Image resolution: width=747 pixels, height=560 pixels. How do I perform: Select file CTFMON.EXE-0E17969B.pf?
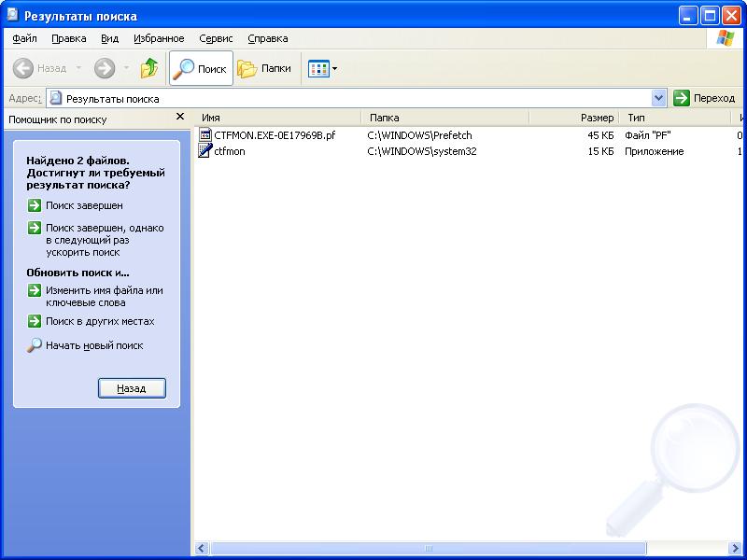[275, 135]
